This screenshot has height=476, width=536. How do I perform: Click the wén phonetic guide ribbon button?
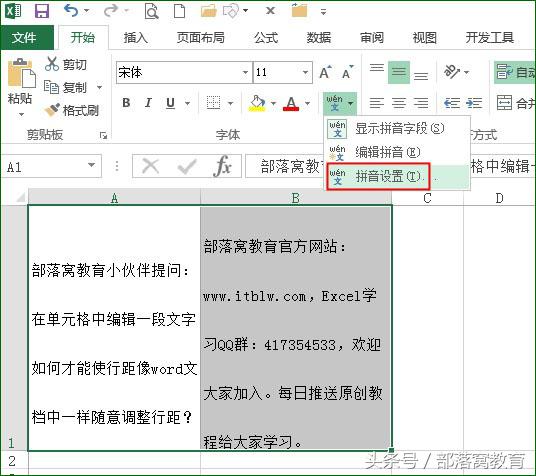(334, 103)
